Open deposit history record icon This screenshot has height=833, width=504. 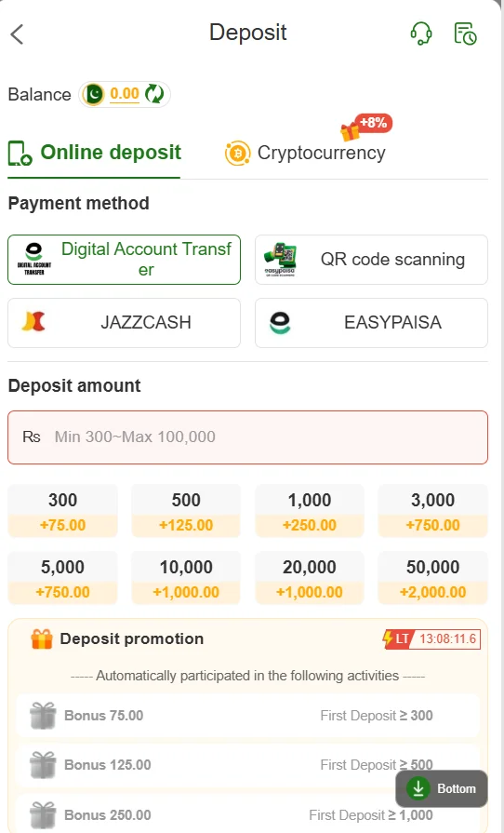465,34
